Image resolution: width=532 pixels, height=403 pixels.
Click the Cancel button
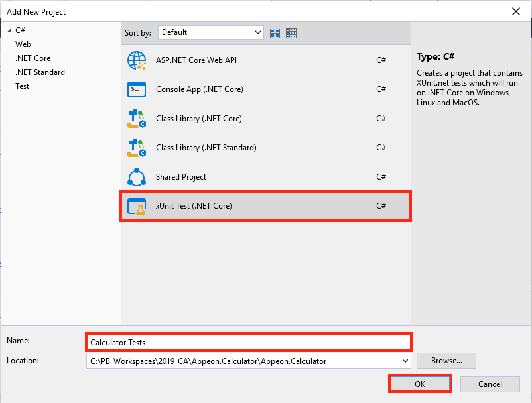490,384
